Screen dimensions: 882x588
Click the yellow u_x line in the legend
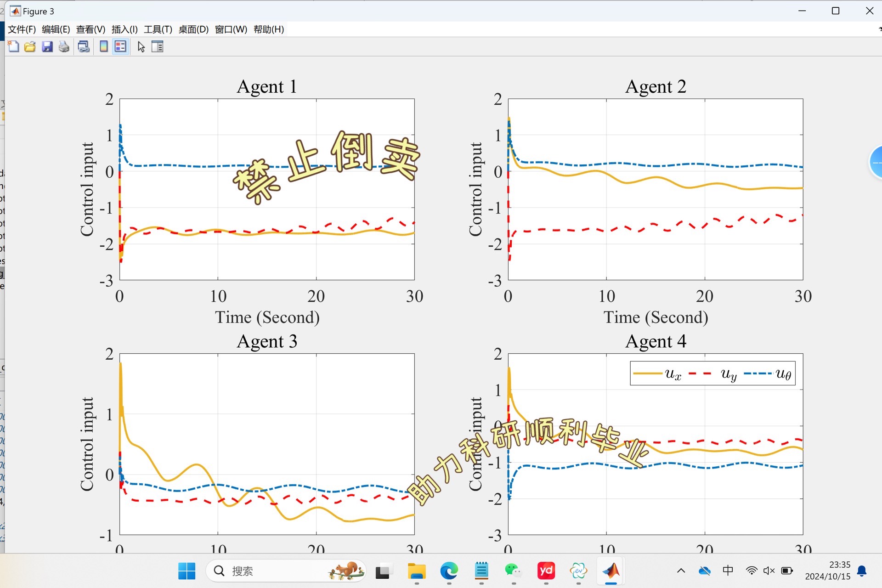pyautogui.click(x=647, y=373)
